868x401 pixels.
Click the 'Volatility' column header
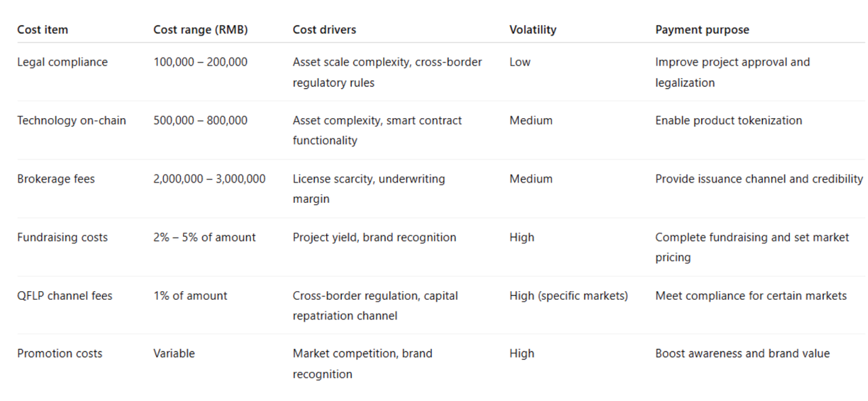click(x=532, y=30)
